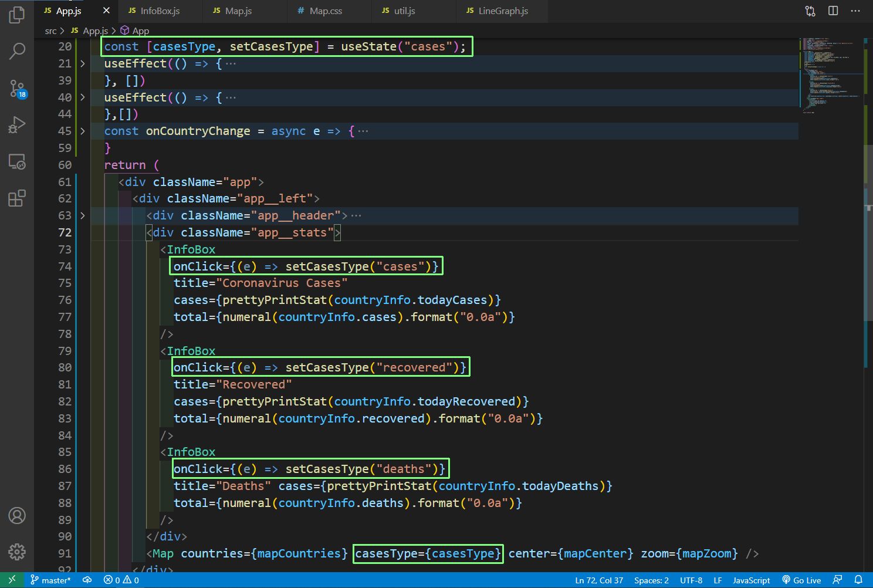Viewport: 873px width, 588px height.
Task: Click the feedback icon in status bar
Action: [x=837, y=580]
